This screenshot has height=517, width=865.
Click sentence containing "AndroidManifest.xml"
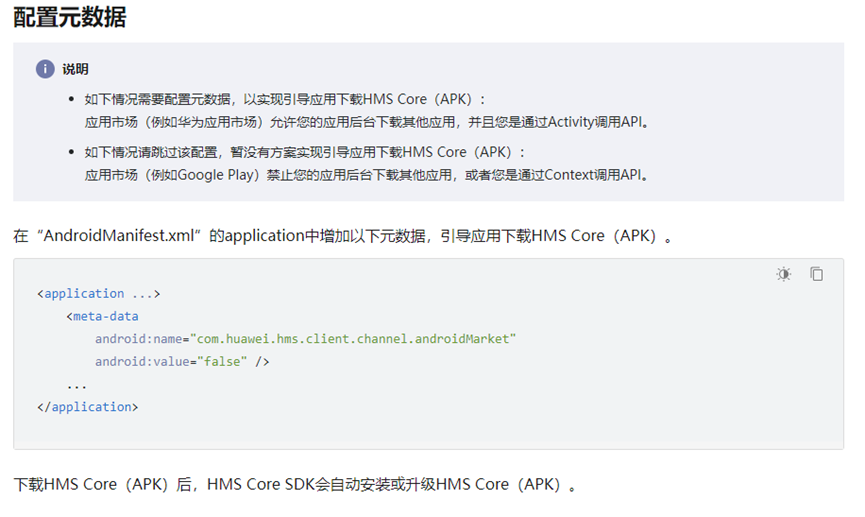point(343,236)
